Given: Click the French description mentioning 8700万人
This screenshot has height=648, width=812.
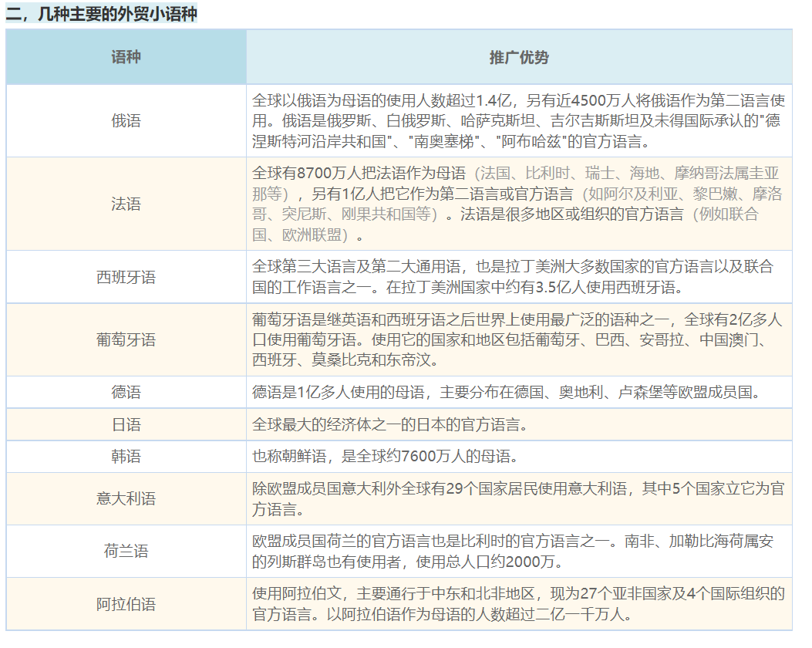Looking at the screenshot, I should 518,204.
